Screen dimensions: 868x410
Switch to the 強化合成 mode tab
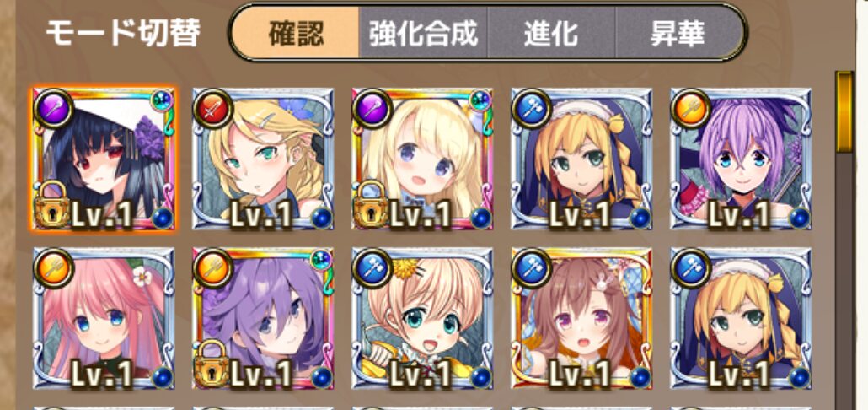click(x=424, y=35)
